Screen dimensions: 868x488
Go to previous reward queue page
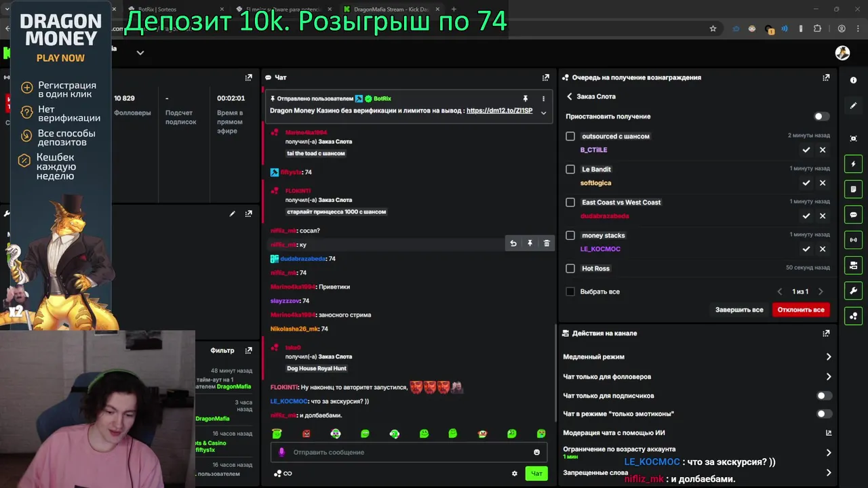pyautogui.click(x=779, y=291)
